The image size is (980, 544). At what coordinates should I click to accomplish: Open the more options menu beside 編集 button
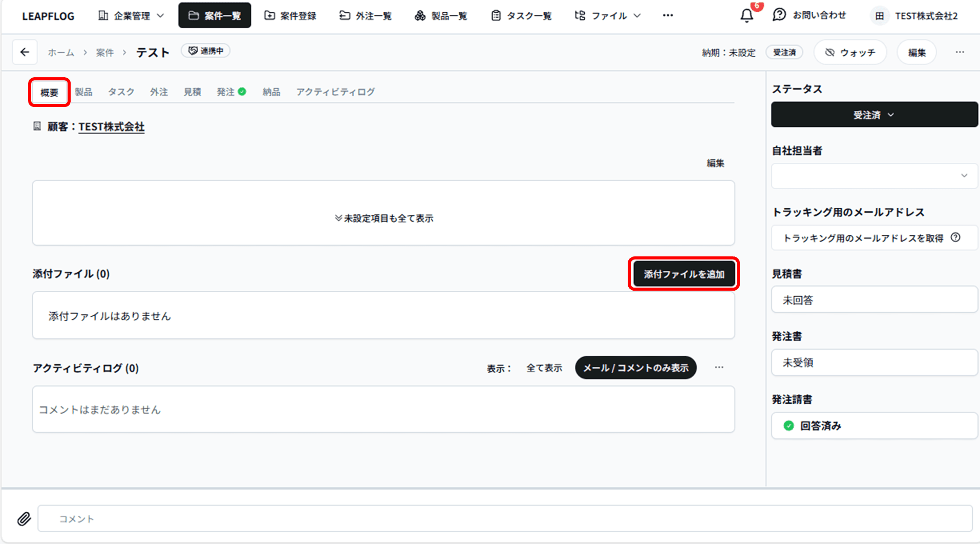click(x=960, y=52)
